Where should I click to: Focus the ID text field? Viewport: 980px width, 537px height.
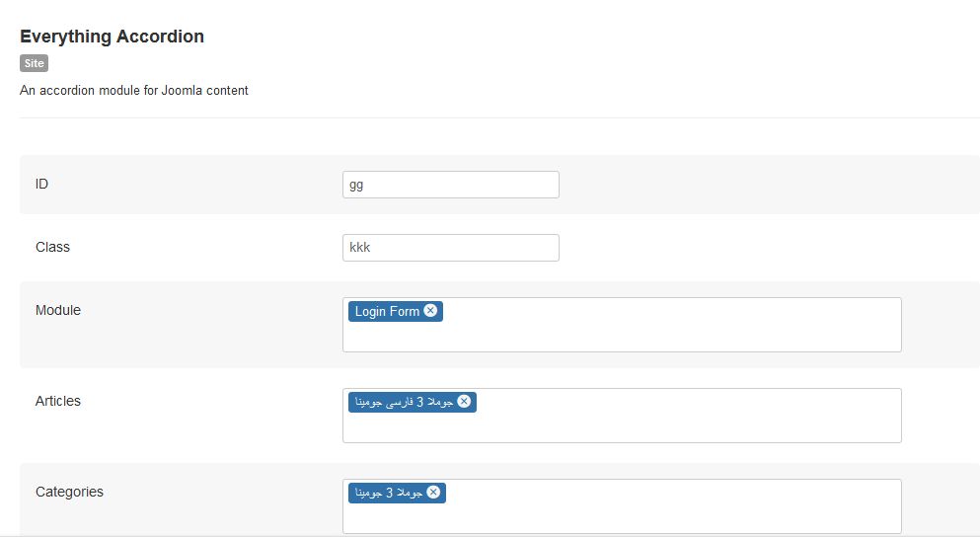pyautogui.click(x=450, y=185)
